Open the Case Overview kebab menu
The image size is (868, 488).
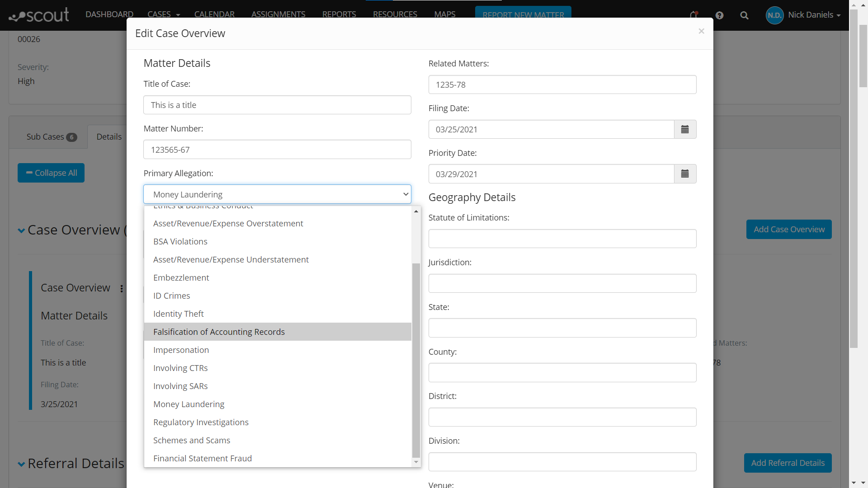121,289
